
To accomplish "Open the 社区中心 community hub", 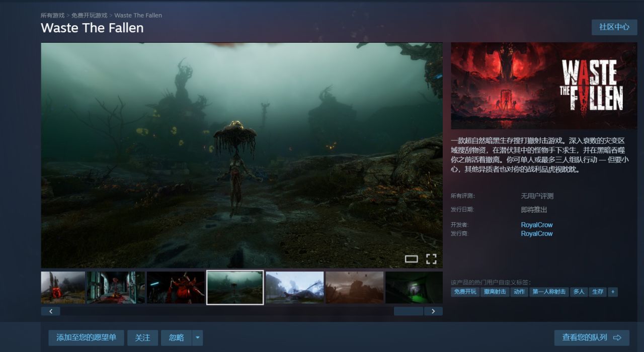I will click(614, 27).
